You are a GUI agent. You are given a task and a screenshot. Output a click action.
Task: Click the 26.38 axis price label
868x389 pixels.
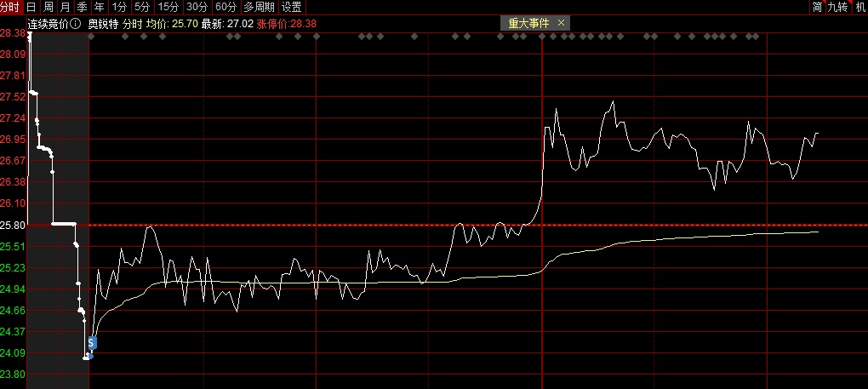pos(13,182)
